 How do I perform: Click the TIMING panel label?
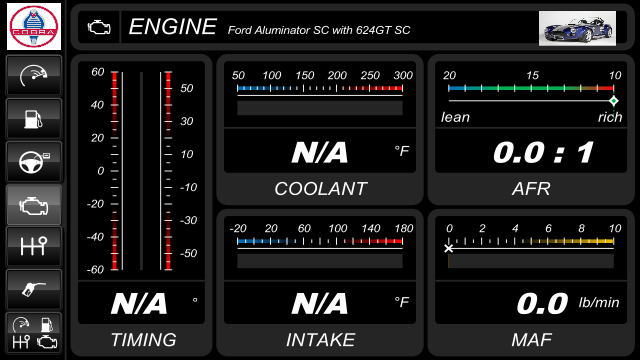(x=144, y=340)
